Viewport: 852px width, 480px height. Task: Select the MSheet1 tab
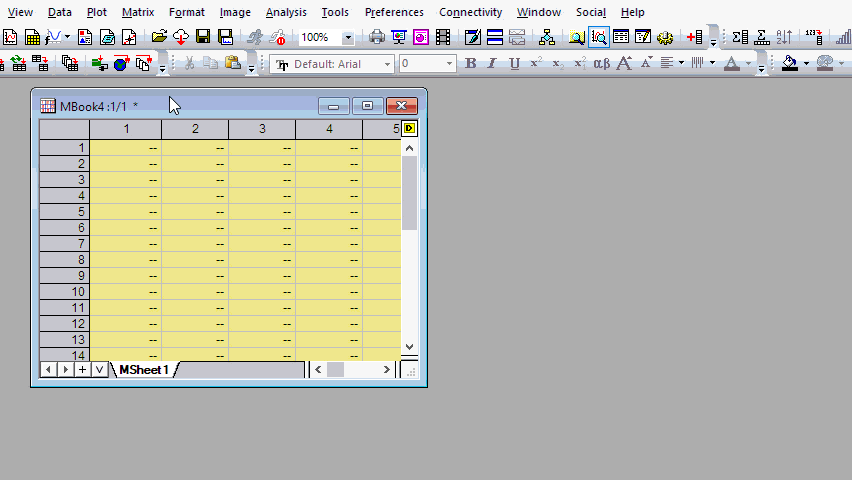(144, 370)
